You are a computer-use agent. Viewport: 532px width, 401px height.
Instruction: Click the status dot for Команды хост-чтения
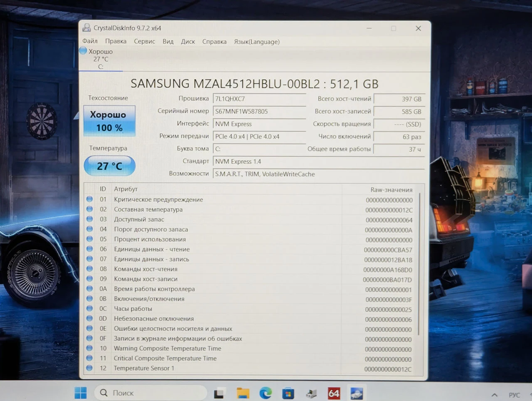click(x=89, y=269)
